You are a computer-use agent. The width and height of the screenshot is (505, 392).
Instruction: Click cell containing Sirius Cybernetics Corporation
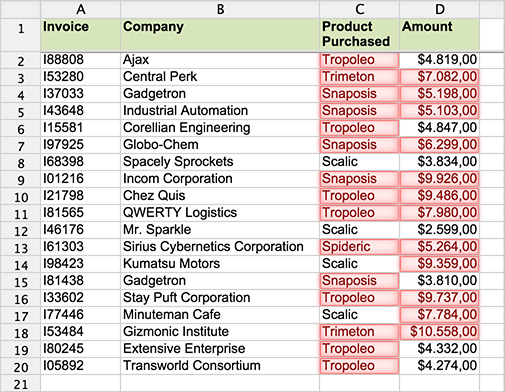click(220, 247)
